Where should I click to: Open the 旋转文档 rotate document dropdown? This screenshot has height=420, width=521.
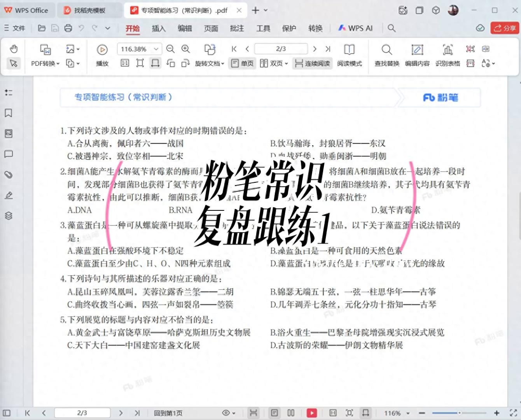pos(209,63)
